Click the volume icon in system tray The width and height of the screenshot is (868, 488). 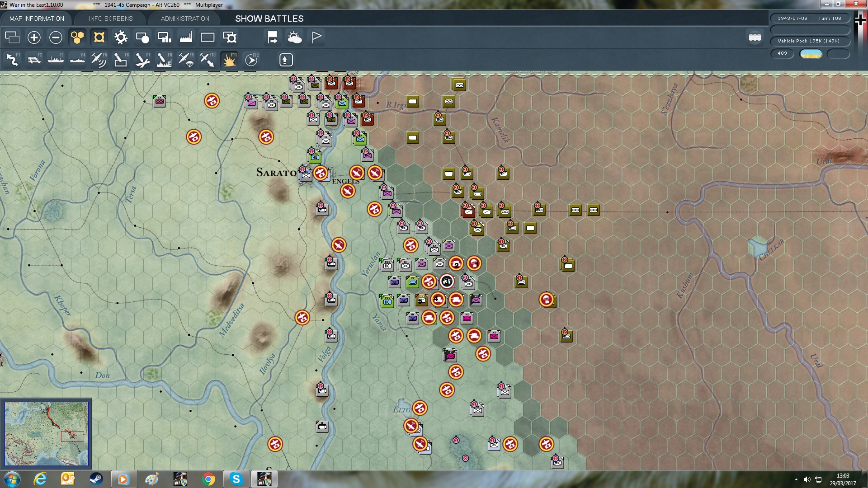click(x=807, y=479)
